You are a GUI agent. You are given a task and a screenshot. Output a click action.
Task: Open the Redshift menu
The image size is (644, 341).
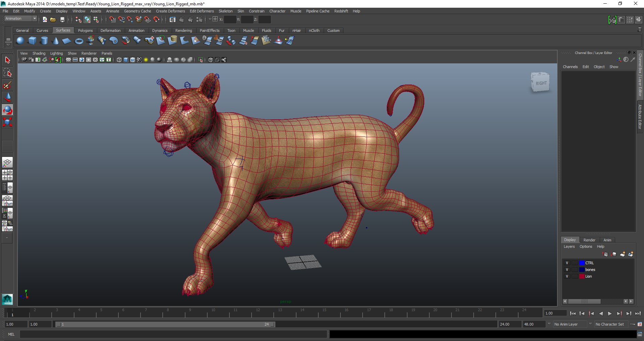(341, 11)
